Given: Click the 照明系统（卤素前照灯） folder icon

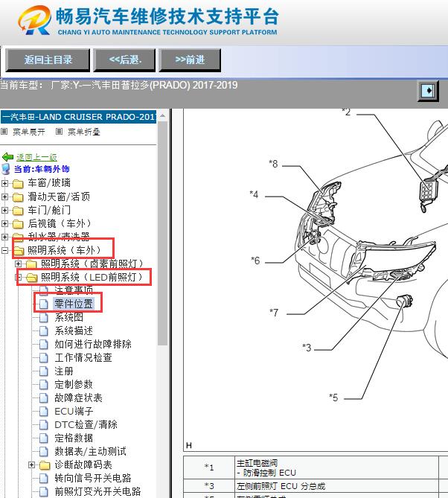Looking at the screenshot, I should pyautogui.click(x=31, y=264).
